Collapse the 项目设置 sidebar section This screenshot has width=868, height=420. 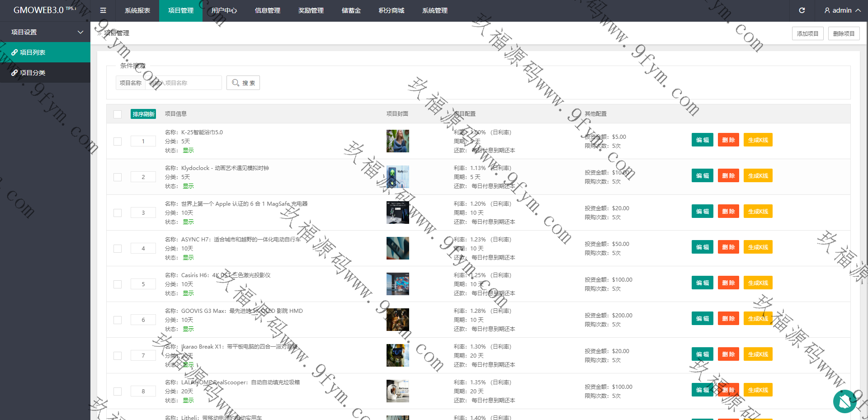(80, 32)
